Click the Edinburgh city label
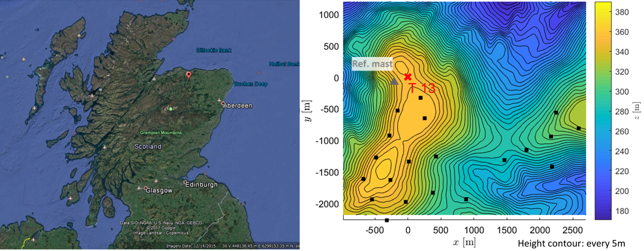Viewport: 644px width, 251px height. tap(203, 185)
